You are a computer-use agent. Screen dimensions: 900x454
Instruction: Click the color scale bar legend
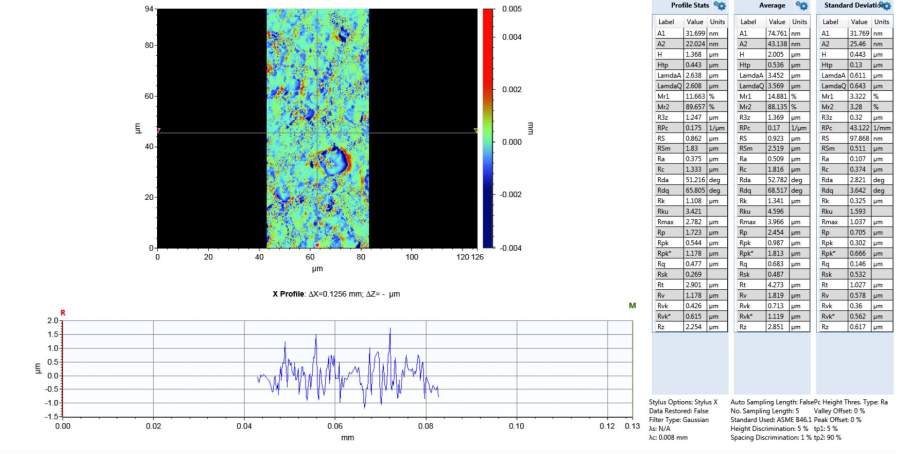(x=488, y=128)
